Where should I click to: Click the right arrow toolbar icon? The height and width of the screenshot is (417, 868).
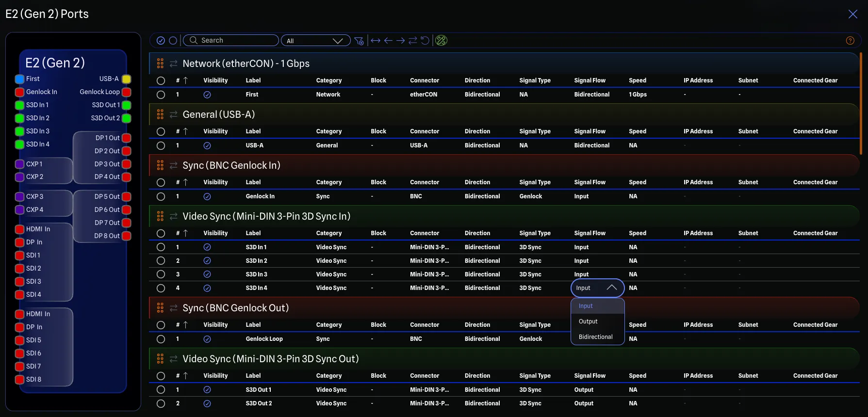click(400, 40)
